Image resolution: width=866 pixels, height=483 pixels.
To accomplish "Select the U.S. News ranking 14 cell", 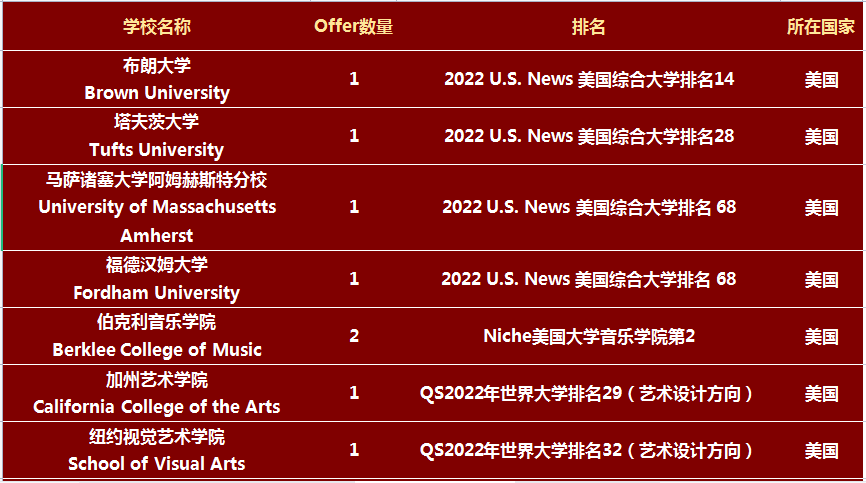I will click(x=588, y=79).
